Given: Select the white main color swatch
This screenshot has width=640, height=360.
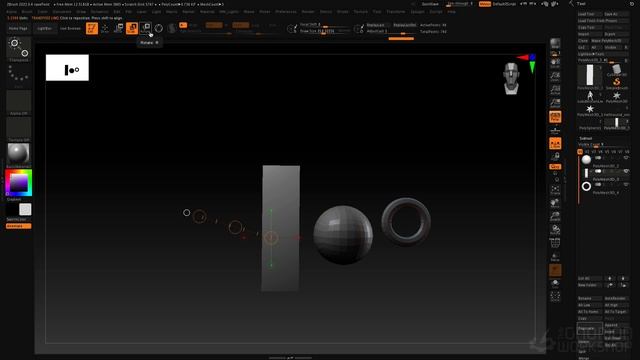Looking at the screenshot, I should click(x=25, y=209).
